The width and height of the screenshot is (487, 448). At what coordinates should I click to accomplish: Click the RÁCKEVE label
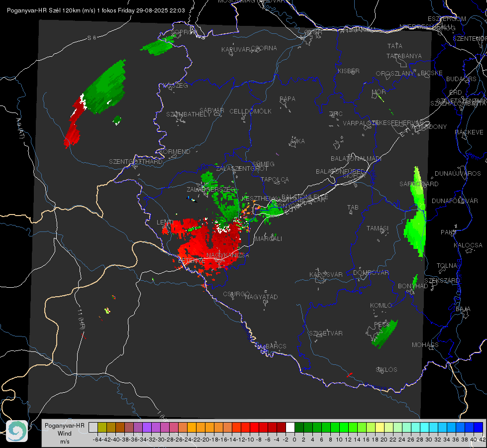pyautogui.click(x=469, y=132)
